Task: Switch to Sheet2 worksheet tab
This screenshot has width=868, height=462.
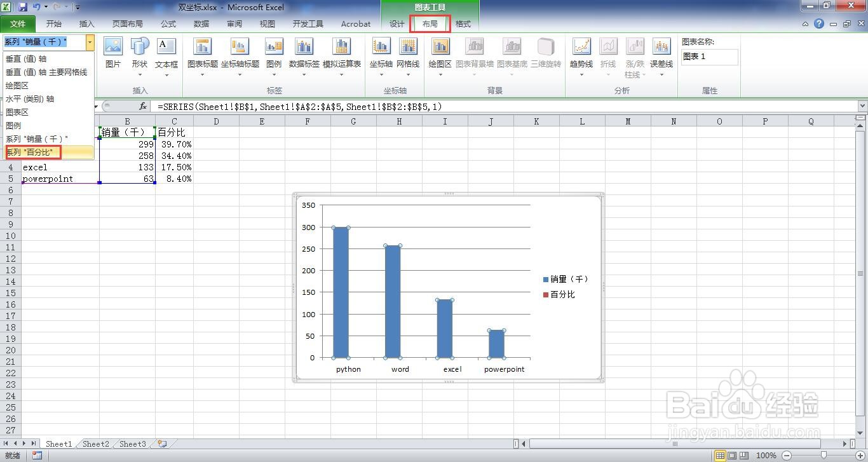Action: pos(95,444)
